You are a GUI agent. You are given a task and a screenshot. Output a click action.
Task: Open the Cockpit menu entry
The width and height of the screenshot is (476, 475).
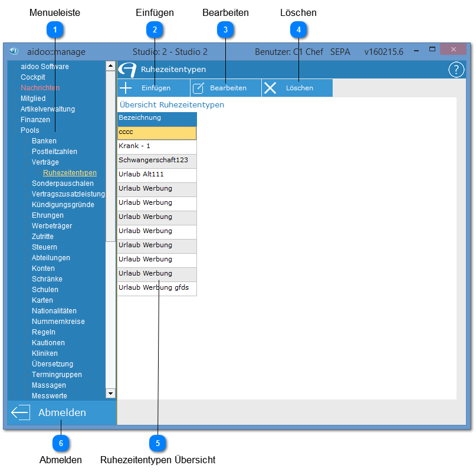33,77
